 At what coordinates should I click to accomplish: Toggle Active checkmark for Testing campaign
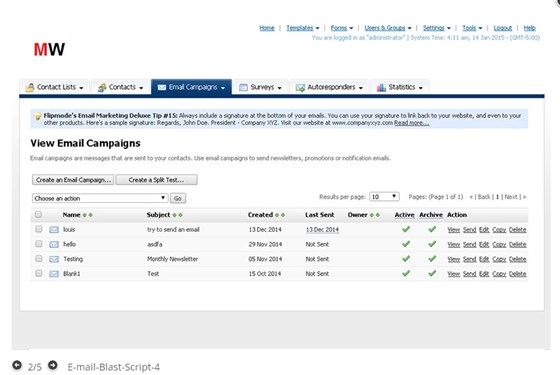coord(406,258)
